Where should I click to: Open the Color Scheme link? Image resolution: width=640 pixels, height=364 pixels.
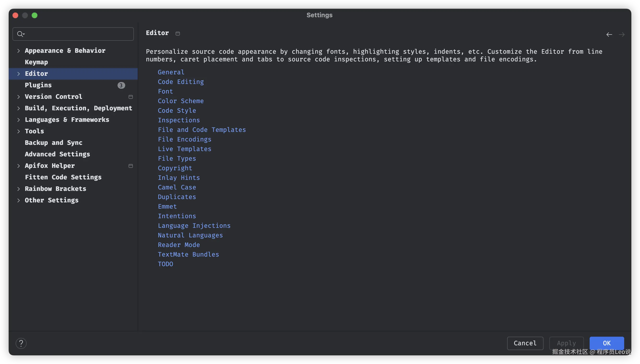click(181, 101)
